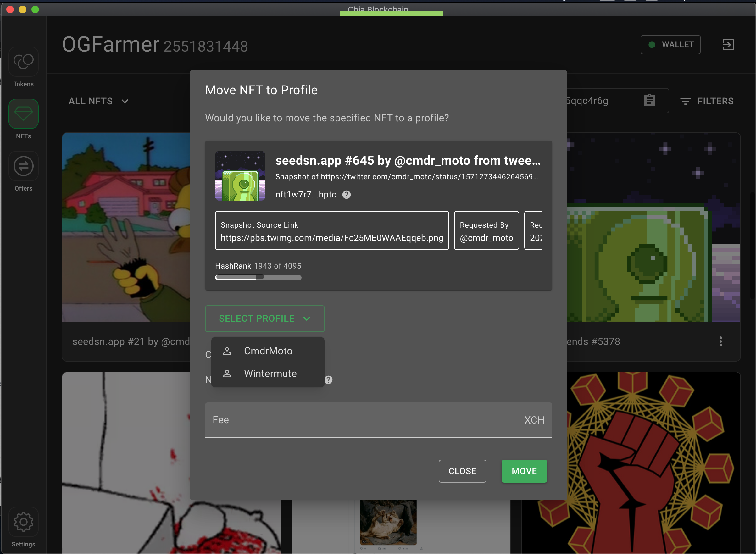Image resolution: width=756 pixels, height=554 pixels.
Task: Click the seedsn.app #645 NFT thumbnail
Action: coord(240,176)
